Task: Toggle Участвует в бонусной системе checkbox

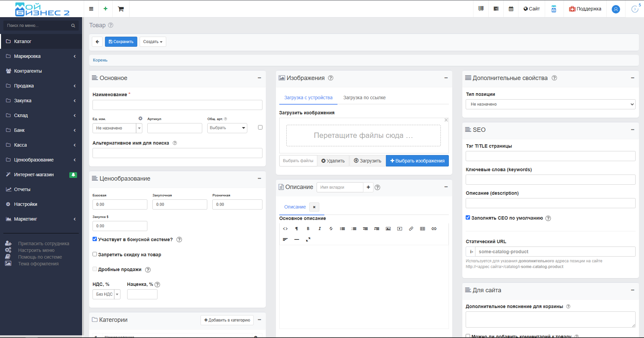Action: coord(95,239)
